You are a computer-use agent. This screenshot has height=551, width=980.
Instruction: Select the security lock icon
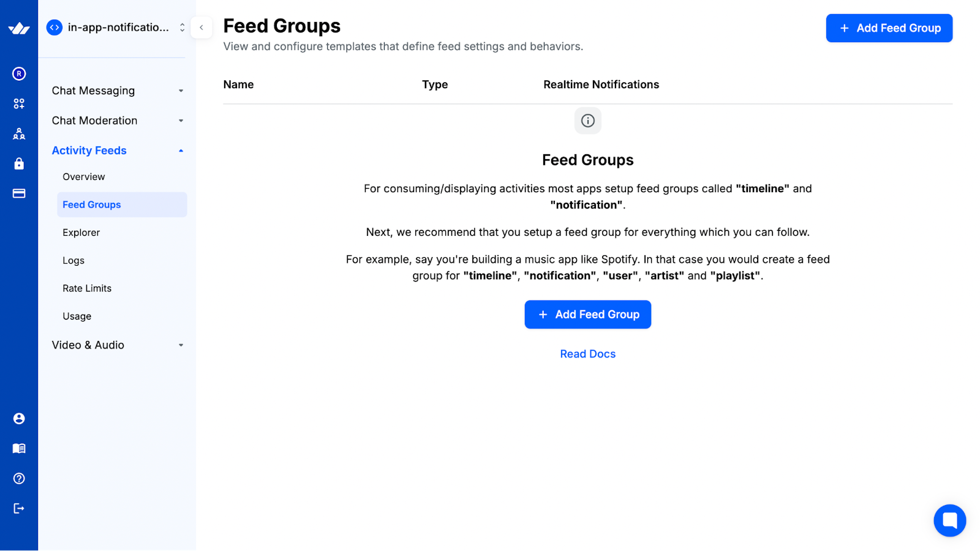point(19,163)
